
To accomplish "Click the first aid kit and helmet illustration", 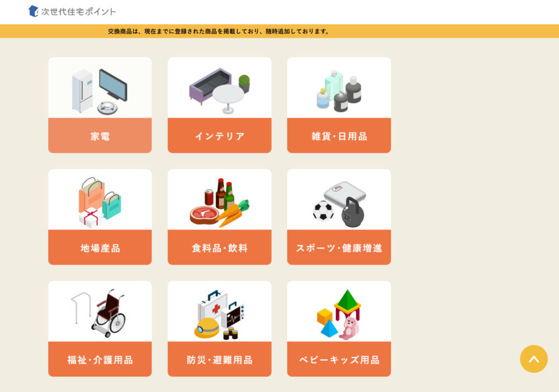I will (219, 314).
